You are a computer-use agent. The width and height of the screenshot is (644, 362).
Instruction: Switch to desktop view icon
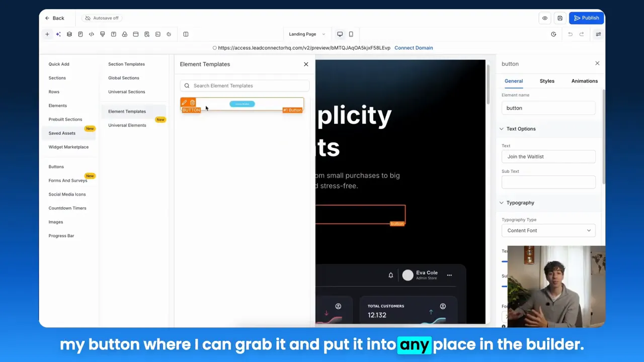tap(340, 34)
